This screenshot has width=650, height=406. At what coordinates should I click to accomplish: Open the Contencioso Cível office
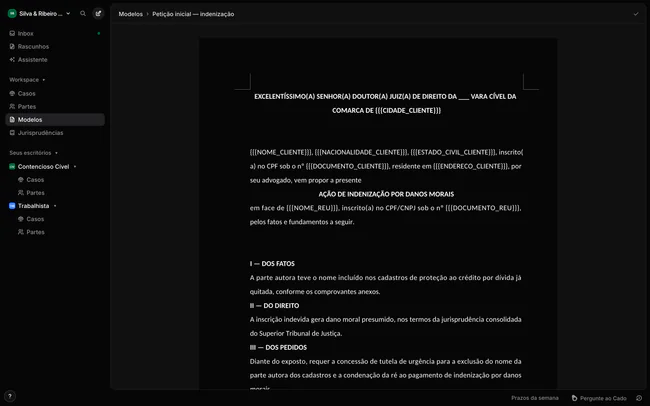coord(43,166)
